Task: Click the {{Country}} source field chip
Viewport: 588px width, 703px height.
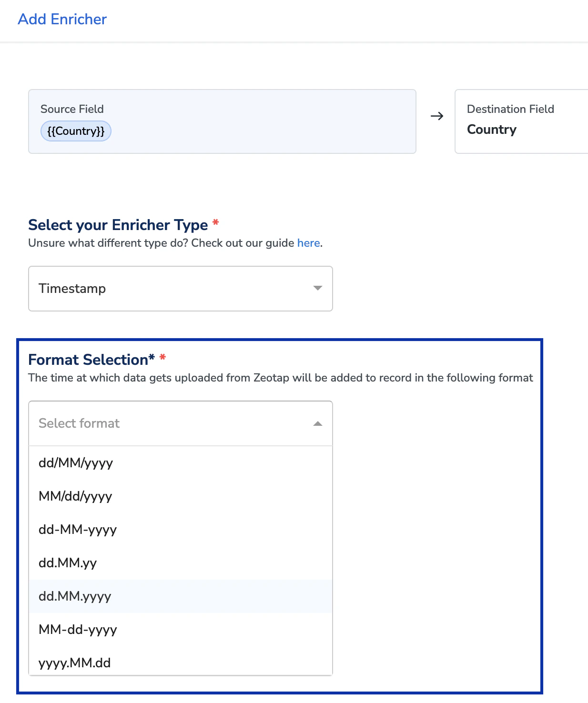Action: click(76, 131)
